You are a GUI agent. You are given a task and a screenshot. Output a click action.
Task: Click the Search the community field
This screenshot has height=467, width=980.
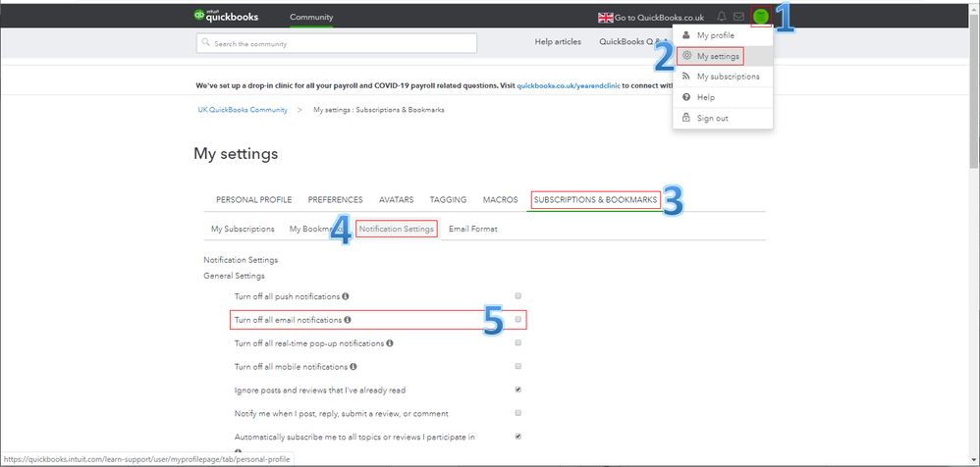click(x=336, y=44)
